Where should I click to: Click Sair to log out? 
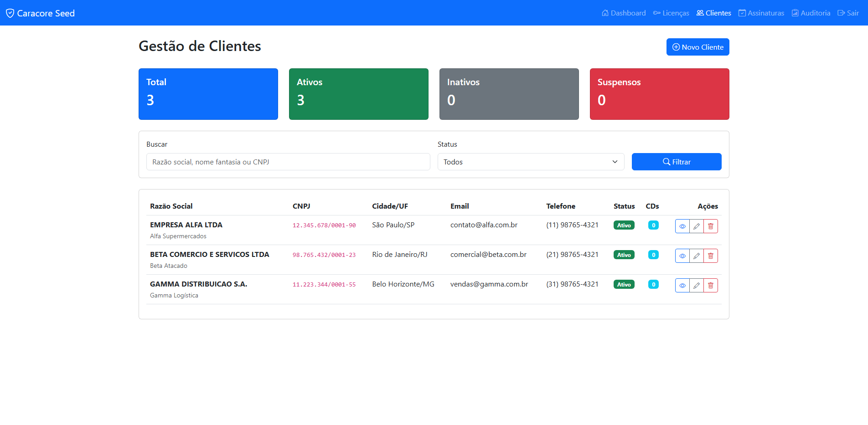click(848, 13)
